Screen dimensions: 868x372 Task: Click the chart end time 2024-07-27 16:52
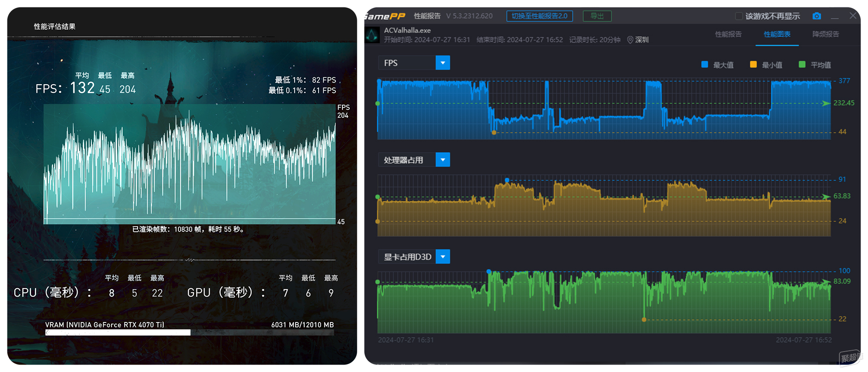pyautogui.click(x=804, y=340)
